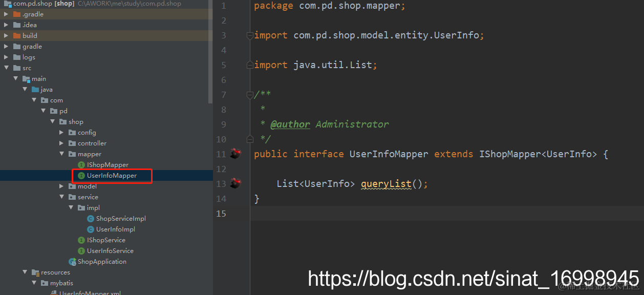Click IShopMapper in the extends clause
Image resolution: width=644 pixels, height=295 pixels.
pyautogui.click(x=510, y=154)
